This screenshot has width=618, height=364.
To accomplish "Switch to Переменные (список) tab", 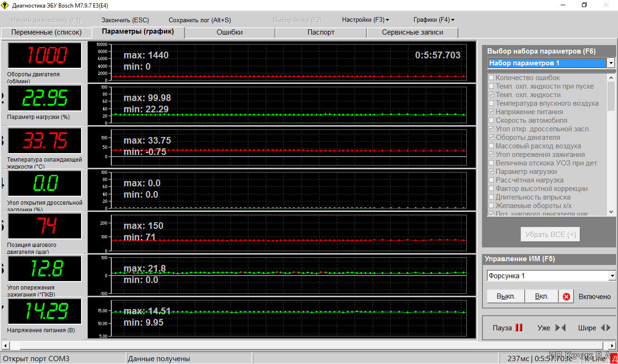I will 46,33.
